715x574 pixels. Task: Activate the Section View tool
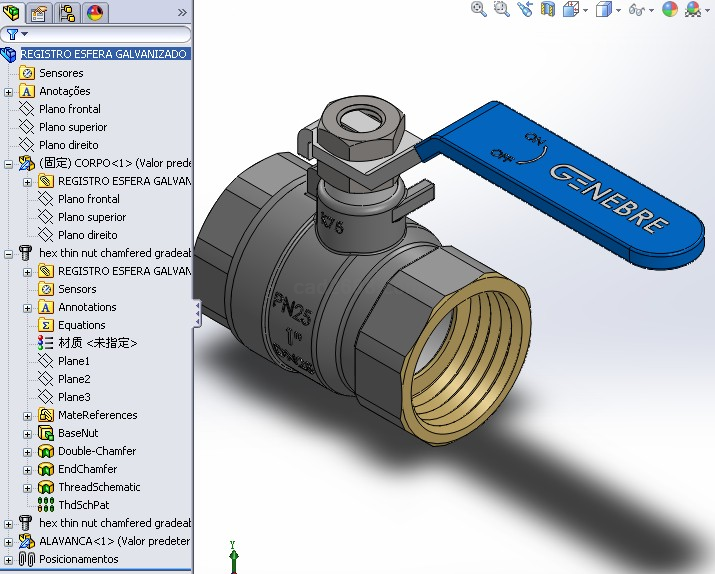pyautogui.click(x=547, y=9)
